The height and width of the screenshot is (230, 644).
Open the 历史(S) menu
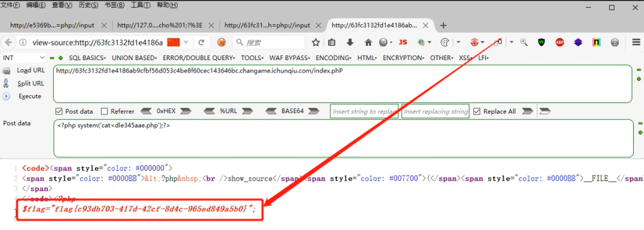coord(88,5)
